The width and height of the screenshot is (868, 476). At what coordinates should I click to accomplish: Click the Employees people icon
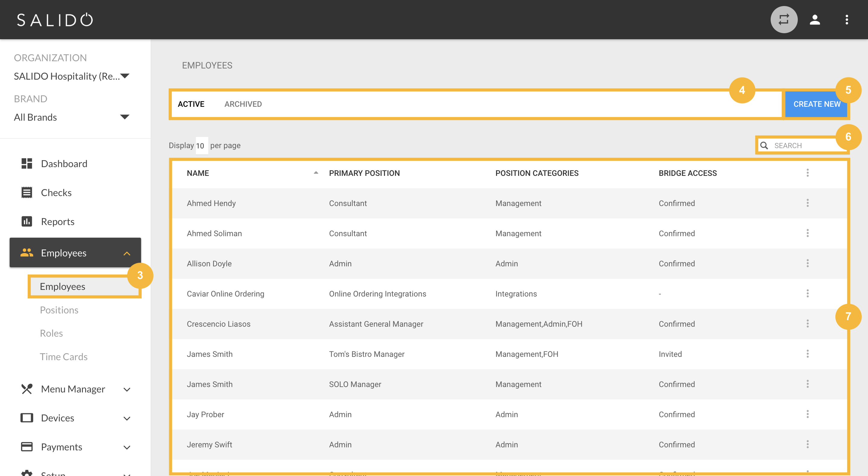click(x=27, y=252)
